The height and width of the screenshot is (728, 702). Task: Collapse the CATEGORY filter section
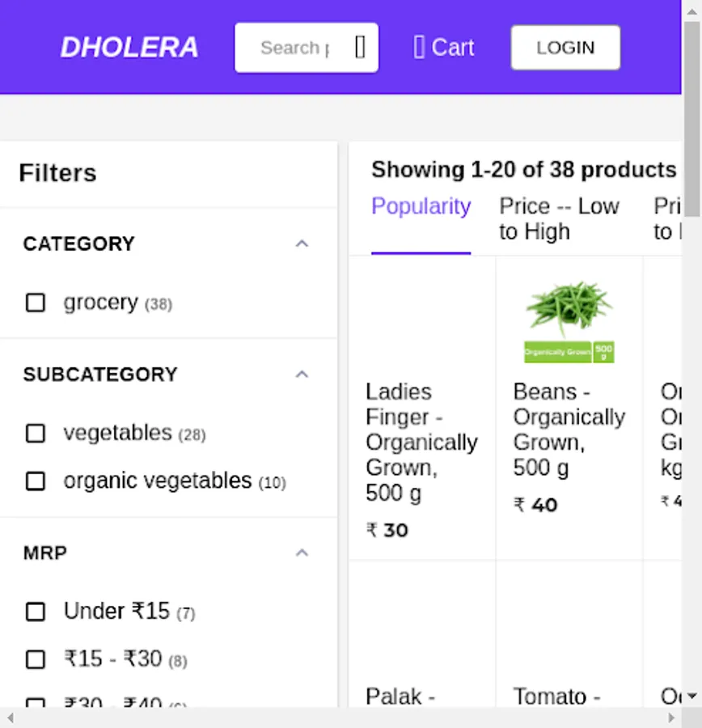point(302,243)
